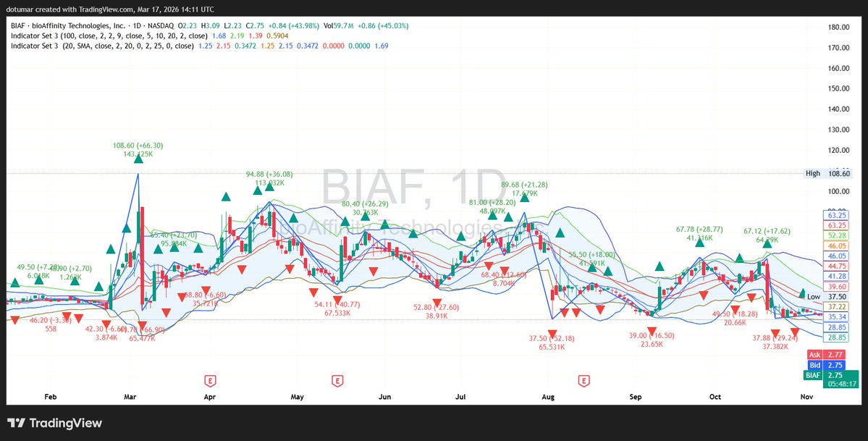The width and height of the screenshot is (868, 441).
Task: Click the red 63.25 axis label
Action: point(837,225)
